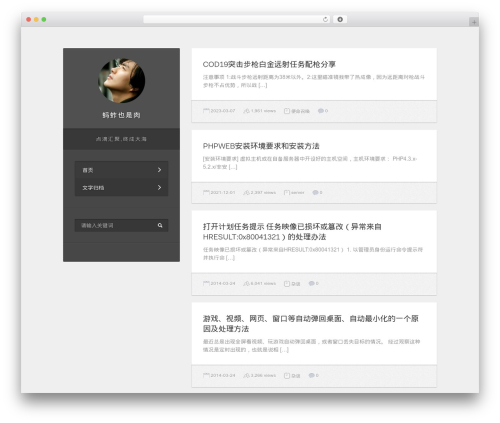Click comment bubble on PHPWEB post
This screenshot has width=500, height=423.
point(315,192)
